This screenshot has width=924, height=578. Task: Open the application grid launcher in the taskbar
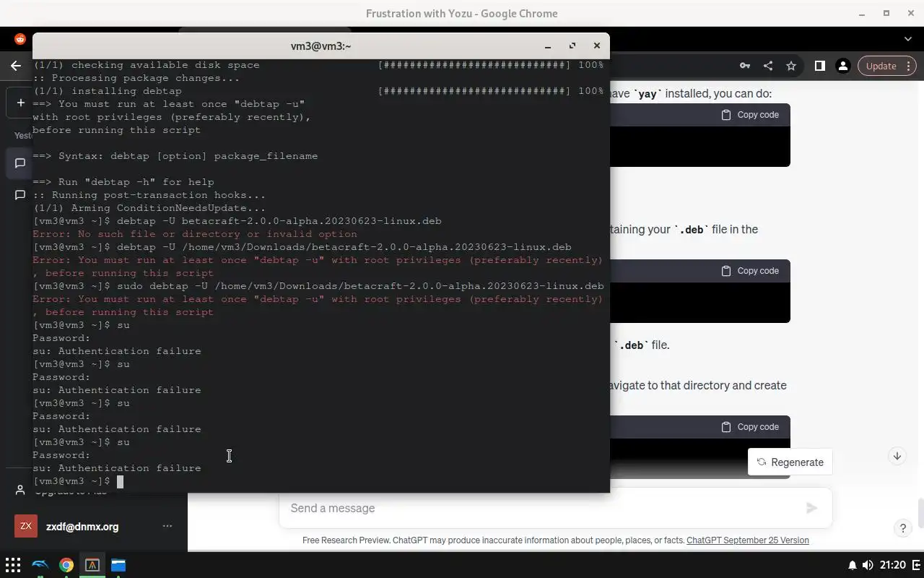(13, 565)
